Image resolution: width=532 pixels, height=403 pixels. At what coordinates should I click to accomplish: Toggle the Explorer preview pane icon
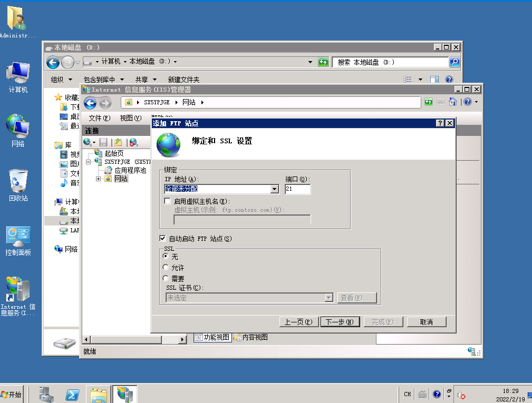pos(434,80)
